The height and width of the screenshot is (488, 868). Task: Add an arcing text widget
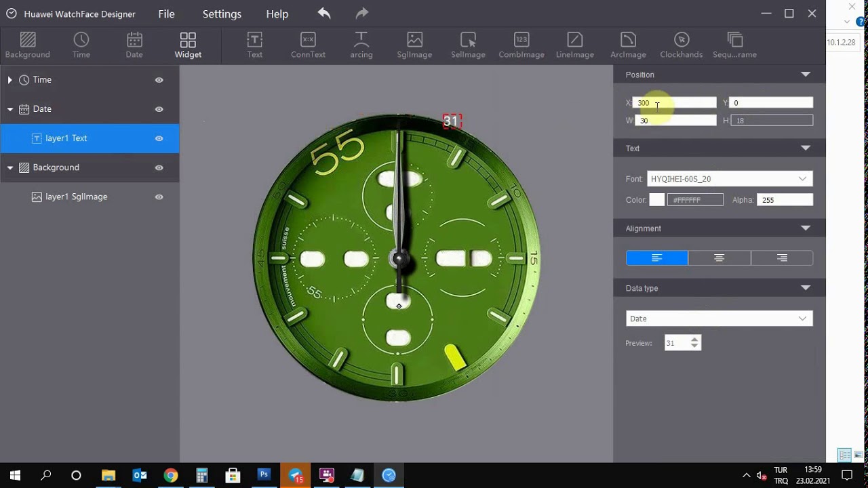point(361,45)
